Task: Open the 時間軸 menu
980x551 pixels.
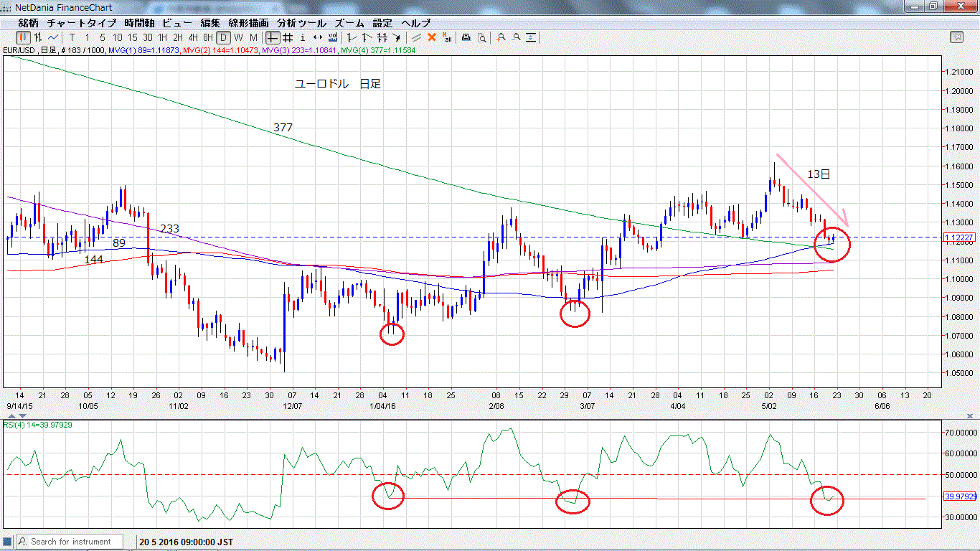Action: pos(139,23)
